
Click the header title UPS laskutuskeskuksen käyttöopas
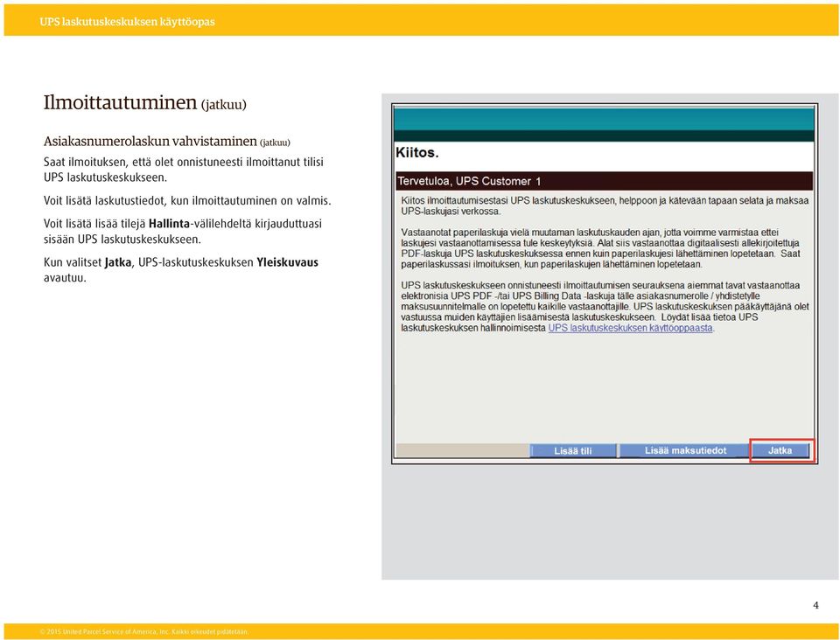(x=127, y=21)
